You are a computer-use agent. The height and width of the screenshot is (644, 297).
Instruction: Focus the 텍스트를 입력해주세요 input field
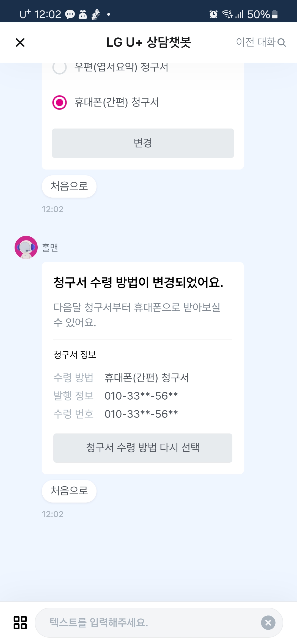point(148,623)
